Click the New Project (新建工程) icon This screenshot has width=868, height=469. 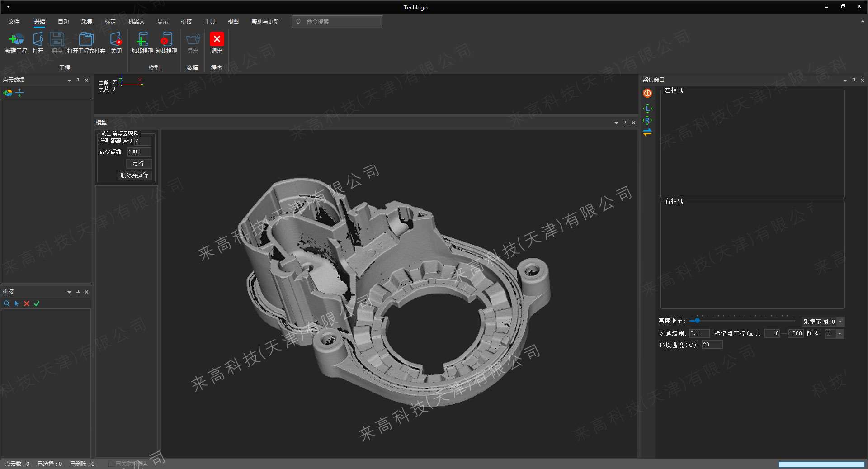(x=16, y=40)
